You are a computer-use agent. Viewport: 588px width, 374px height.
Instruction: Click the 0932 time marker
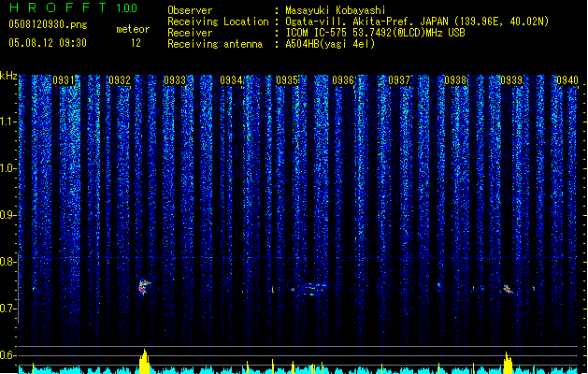(120, 80)
